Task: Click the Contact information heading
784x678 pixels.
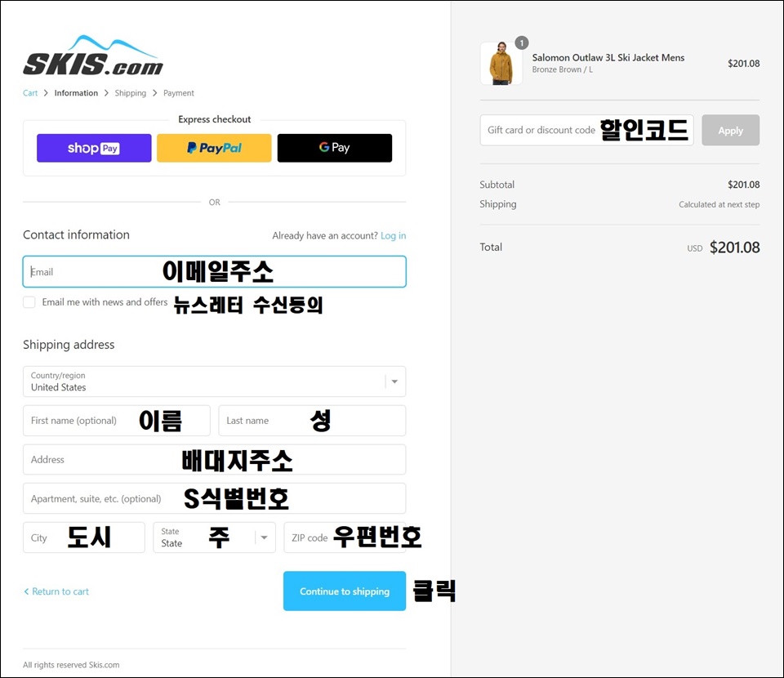Action: (76, 235)
